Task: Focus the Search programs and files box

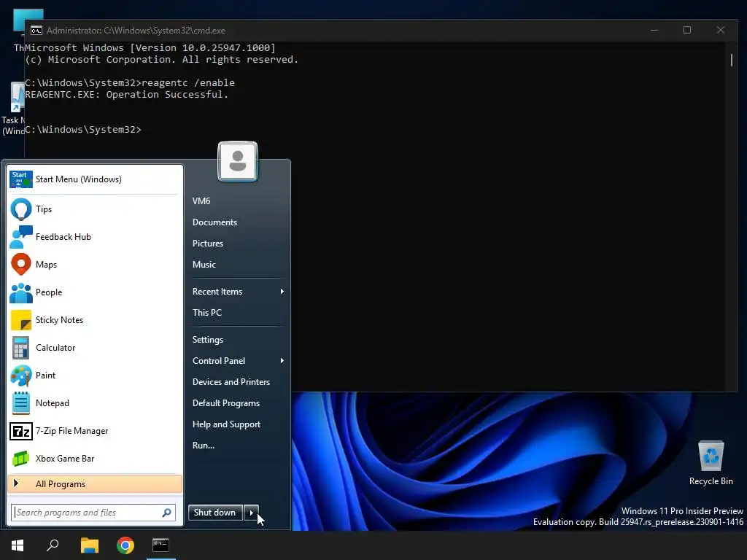Action: click(93, 513)
